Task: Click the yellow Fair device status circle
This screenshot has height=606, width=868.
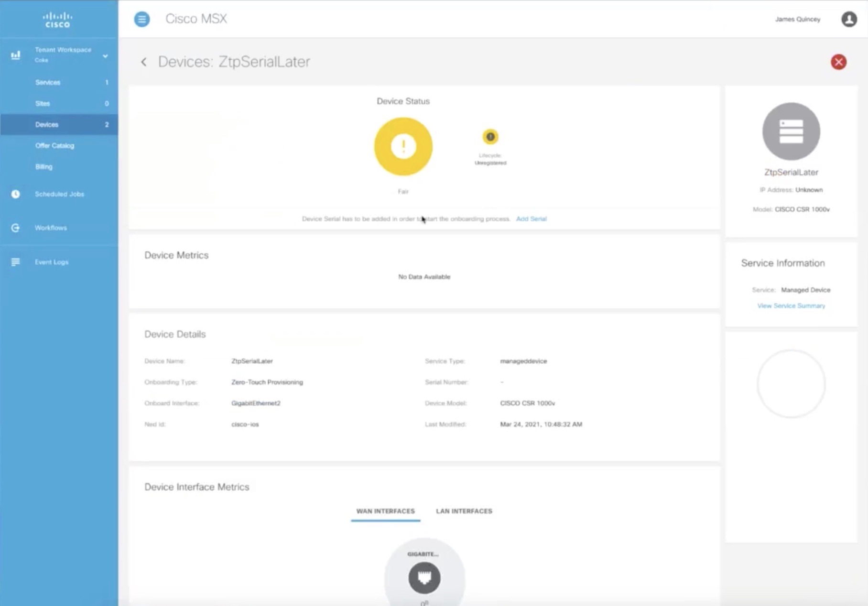Action: [403, 146]
